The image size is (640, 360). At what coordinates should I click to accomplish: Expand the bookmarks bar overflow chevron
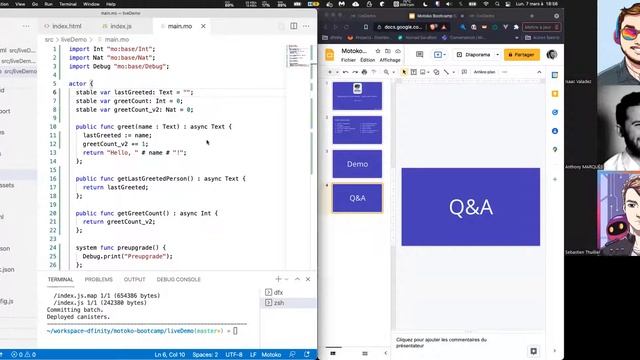(x=517, y=38)
